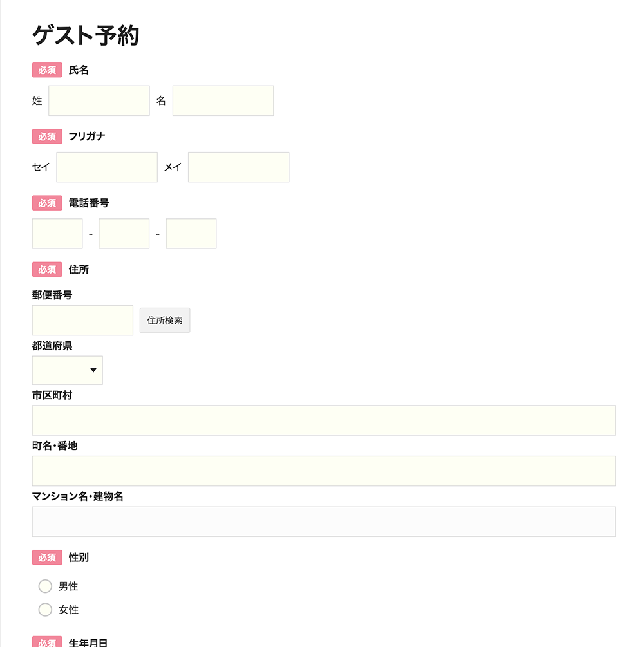This screenshot has width=644, height=647.
Task: Click the 姓 (last name) input field
Action: pyautogui.click(x=99, y=101)
